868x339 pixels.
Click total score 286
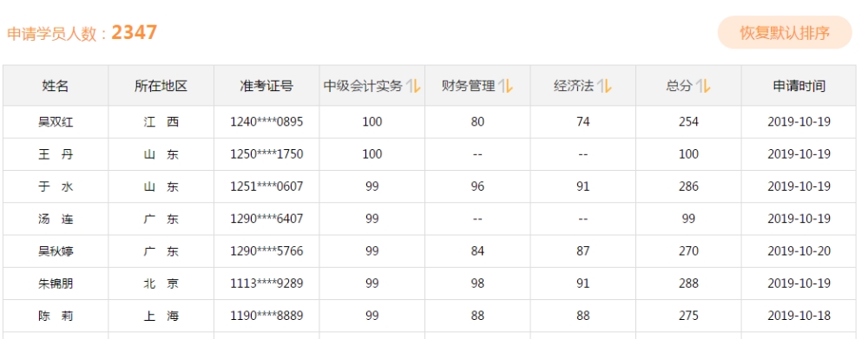(x=688, y=186)
